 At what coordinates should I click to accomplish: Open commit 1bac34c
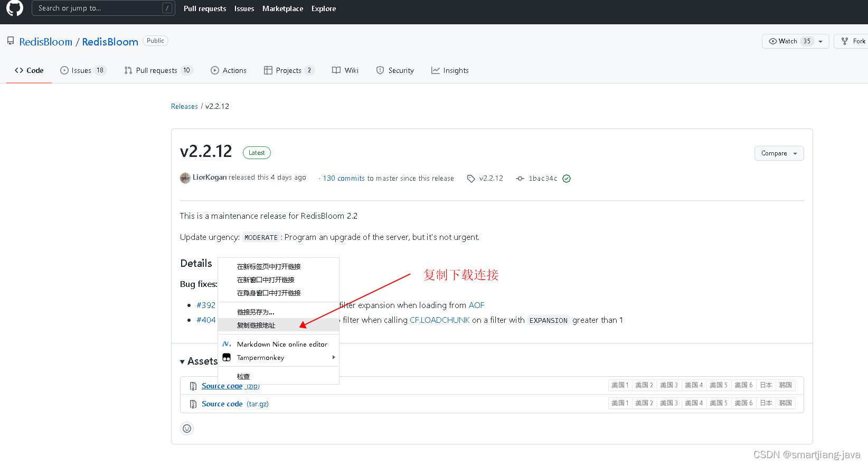543,179
